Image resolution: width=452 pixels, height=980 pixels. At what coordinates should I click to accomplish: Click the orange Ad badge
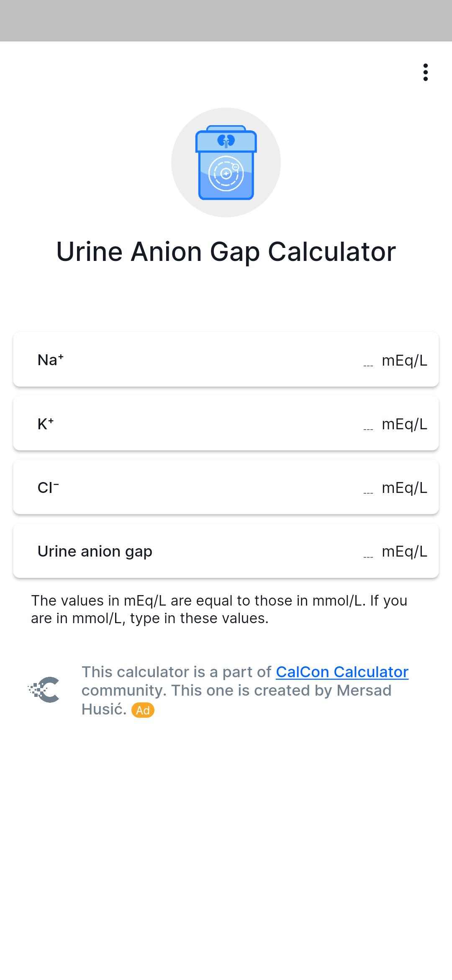(143, 710)
